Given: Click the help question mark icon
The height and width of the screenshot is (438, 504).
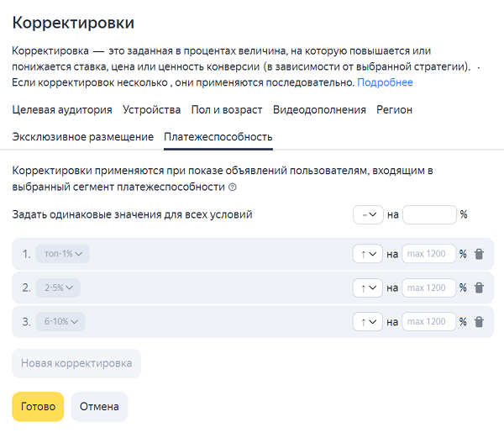Looking at the screenshot, I should pos(233,187).
